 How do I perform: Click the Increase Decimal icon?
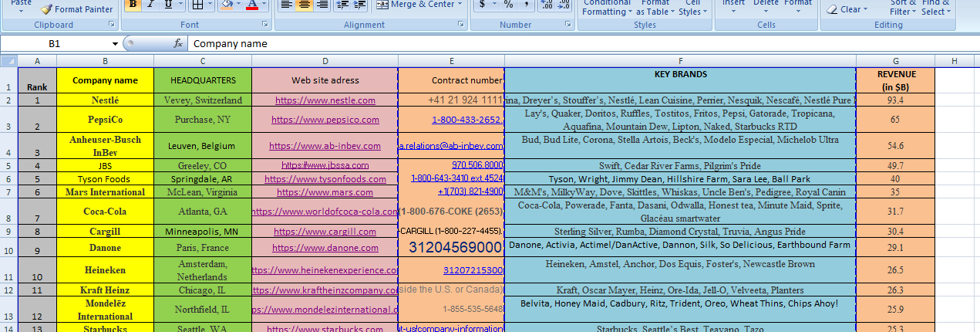pyautogui.click(x=547, y=5)
